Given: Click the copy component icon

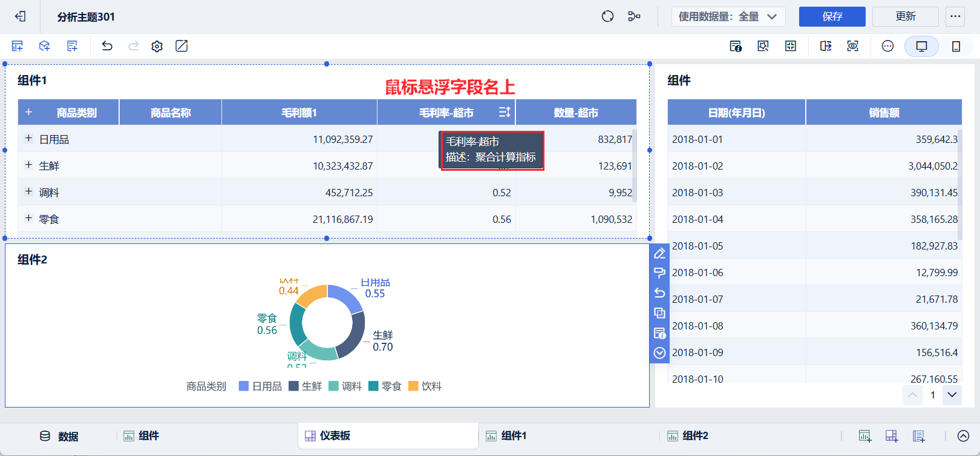Looking at the screenshot, I should [x=659, y=313].
